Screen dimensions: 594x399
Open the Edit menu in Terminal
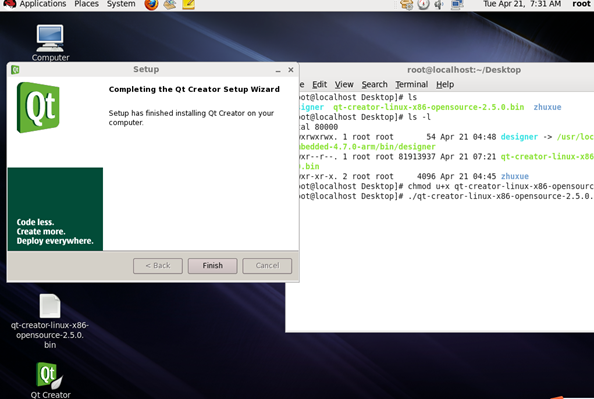click(319, 84)
